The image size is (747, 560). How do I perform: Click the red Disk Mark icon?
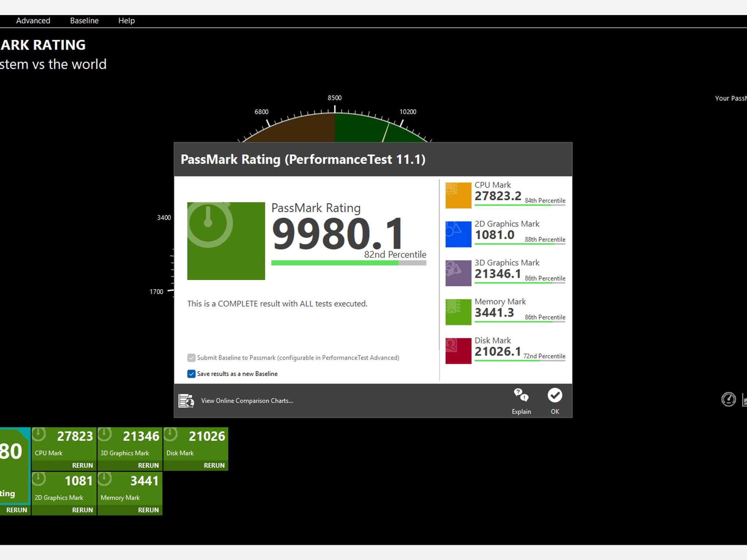coord(458,351)
